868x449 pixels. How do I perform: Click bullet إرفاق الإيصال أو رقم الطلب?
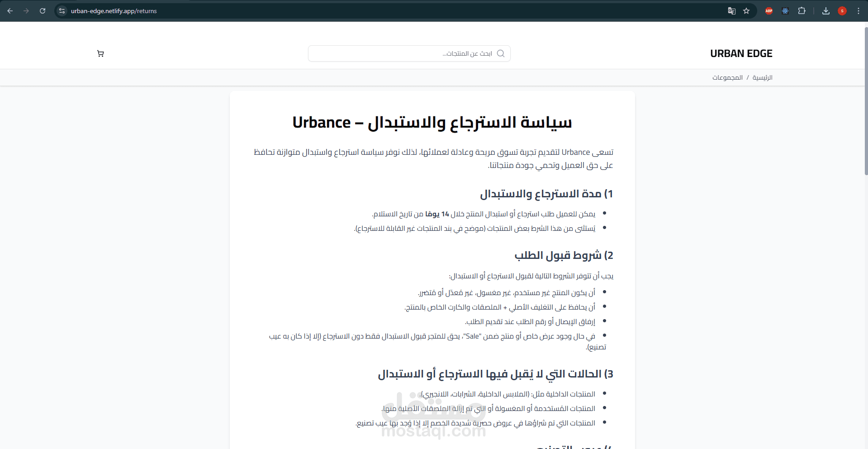pos(530,322)
